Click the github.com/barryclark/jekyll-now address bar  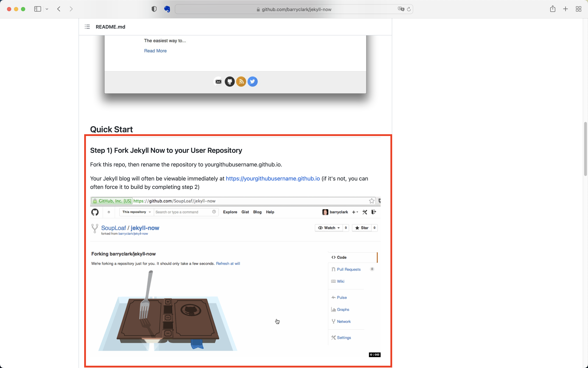(294, 9)
